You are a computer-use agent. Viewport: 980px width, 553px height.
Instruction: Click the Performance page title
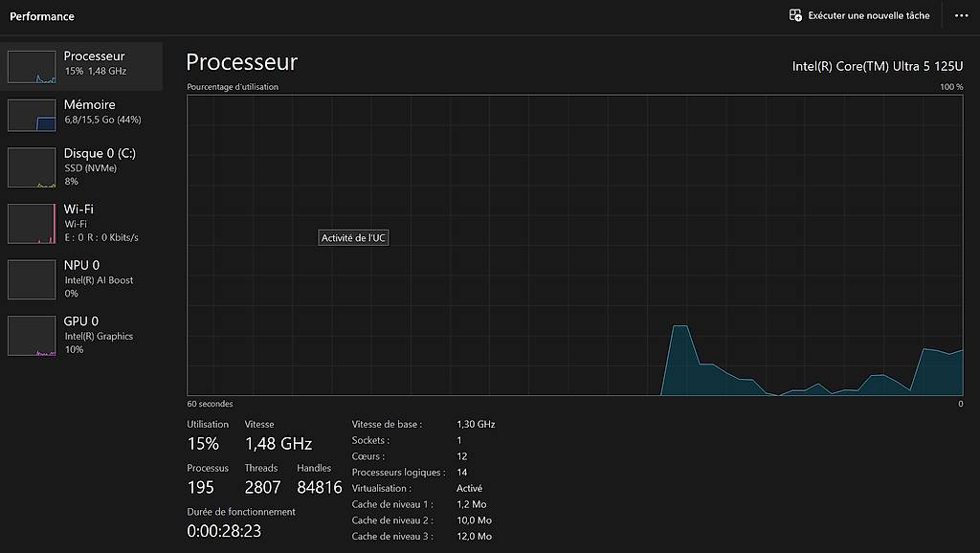[42, 16]
